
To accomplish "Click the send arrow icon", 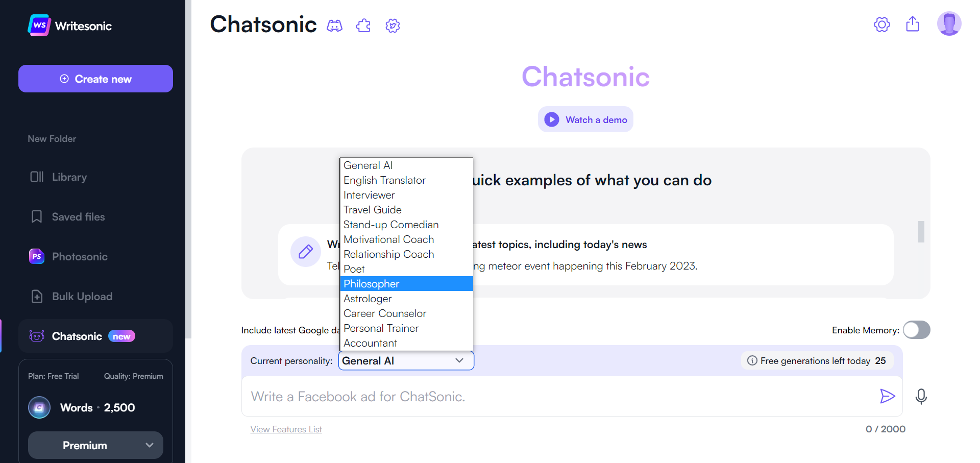I will point(888,396).
